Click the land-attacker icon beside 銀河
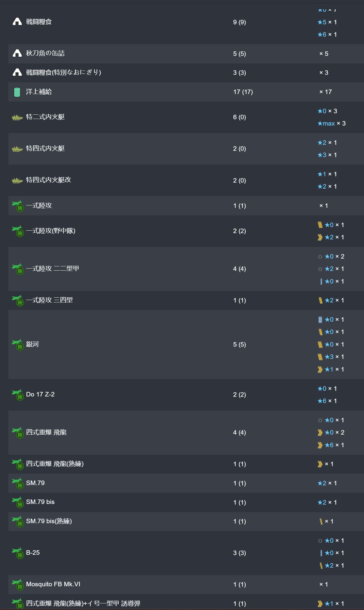This screenshot has height=610, width=364. pyautogui.click(x=18, y=344)
